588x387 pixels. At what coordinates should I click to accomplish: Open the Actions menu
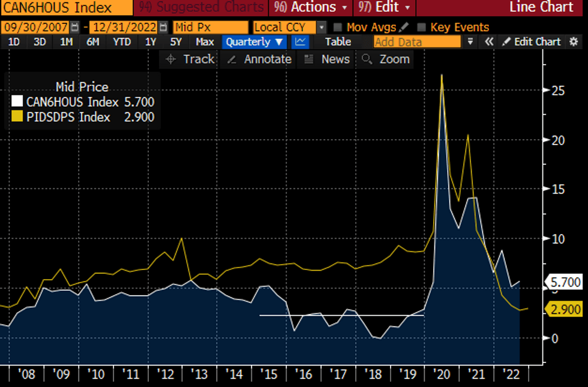click(x=310, y=7)
